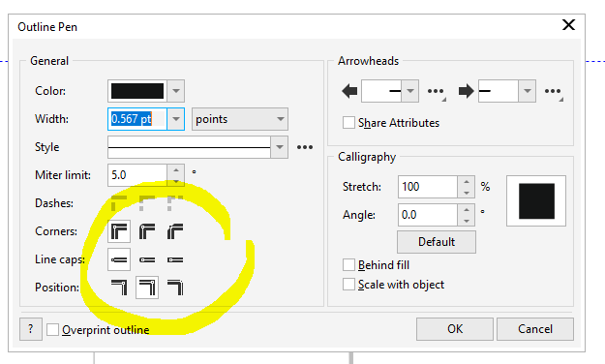Toggle Overprint outline checkbox
The width and height of the screenshot is (605, 364).
pos(52,330)
